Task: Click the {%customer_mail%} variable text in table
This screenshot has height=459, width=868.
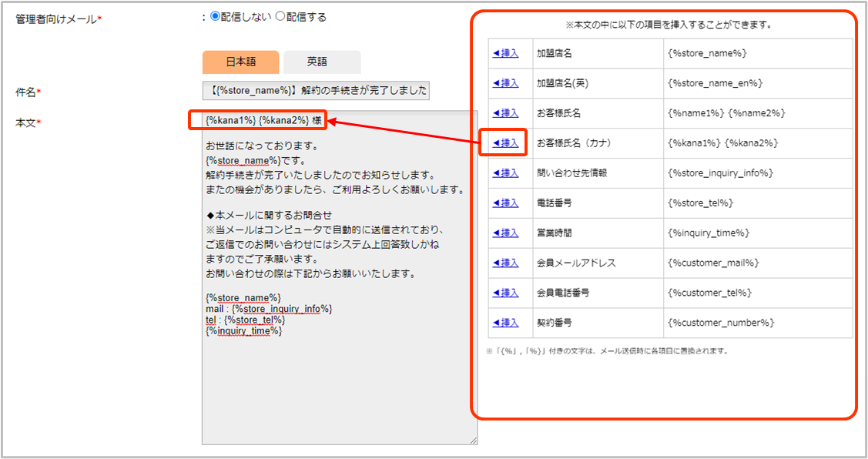Action: coord(714,263)
